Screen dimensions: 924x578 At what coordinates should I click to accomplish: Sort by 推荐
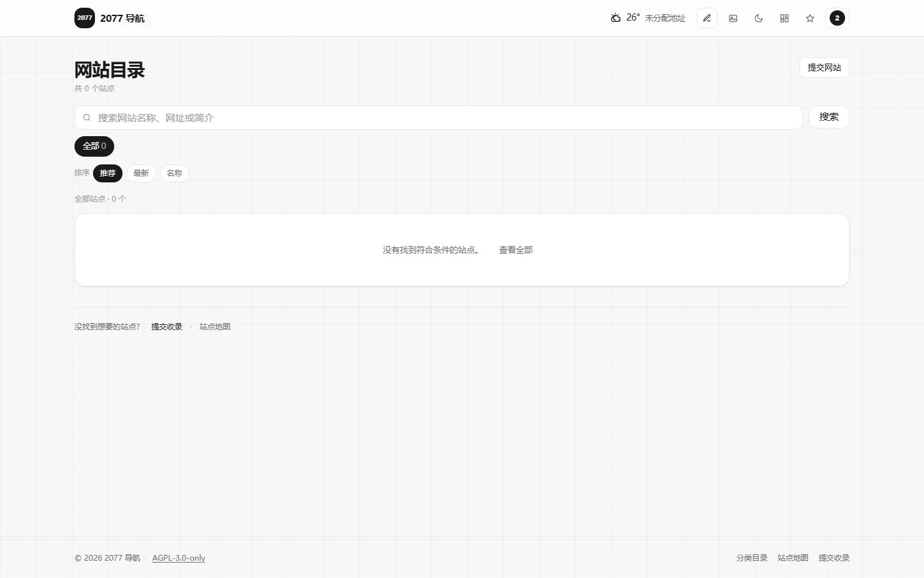point(108,173)
